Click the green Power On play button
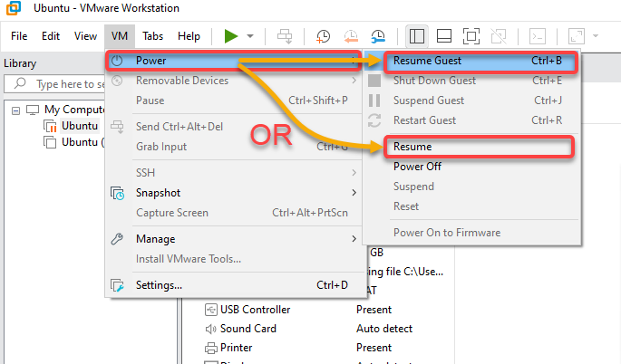The image size is (621, 364). [x=231, y=36]
